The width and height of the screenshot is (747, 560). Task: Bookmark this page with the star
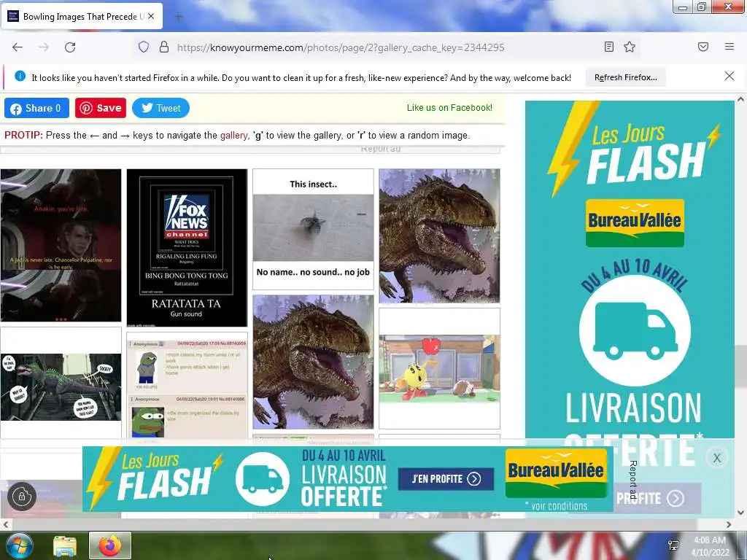point(630,47)
